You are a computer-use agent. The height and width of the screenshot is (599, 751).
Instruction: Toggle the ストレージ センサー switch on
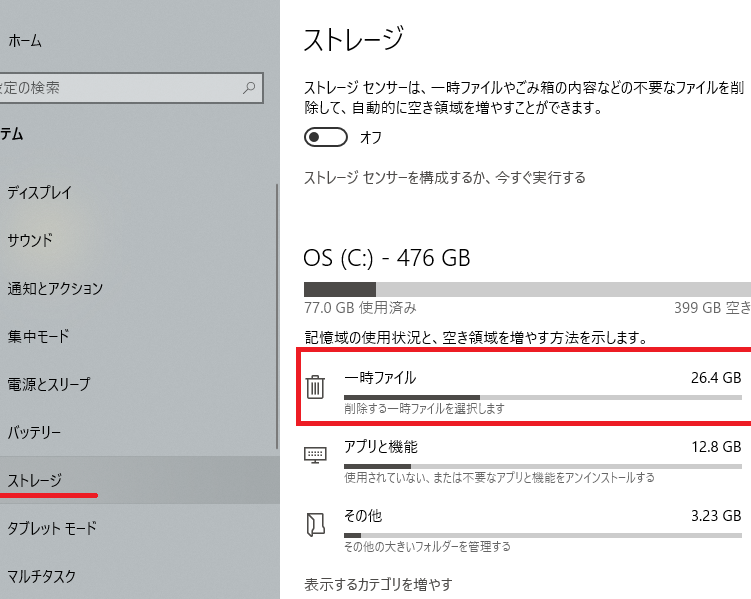327,137
